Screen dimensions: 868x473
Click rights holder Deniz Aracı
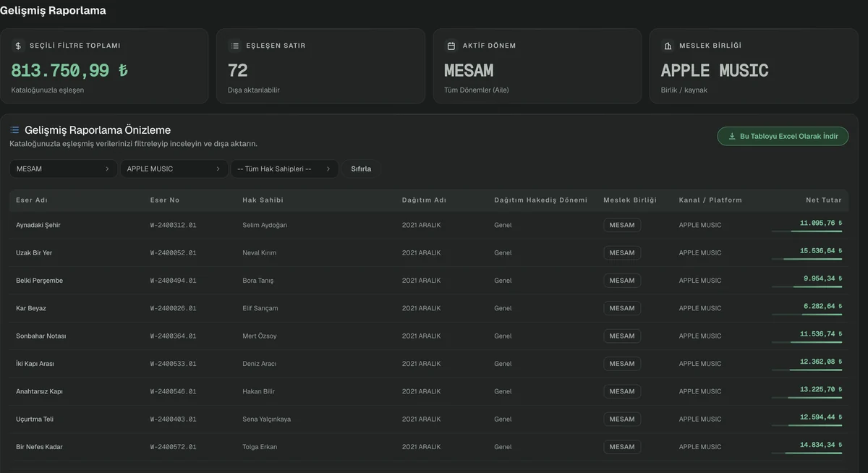click(x=260, y=364)
